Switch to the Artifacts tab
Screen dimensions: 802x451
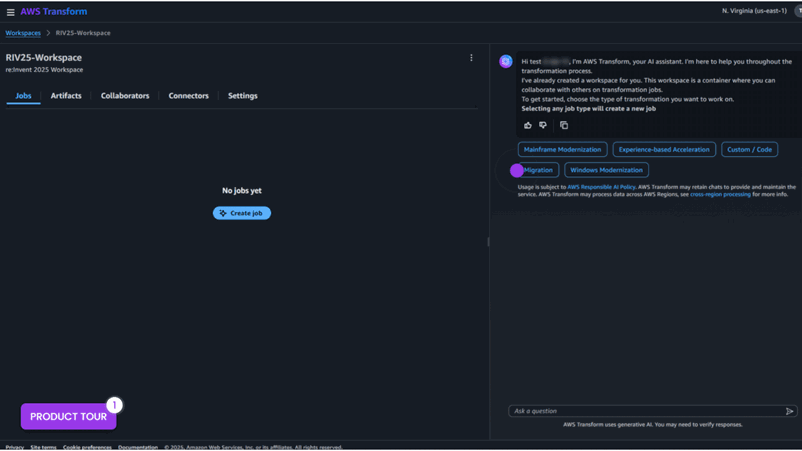click(66, 96)
